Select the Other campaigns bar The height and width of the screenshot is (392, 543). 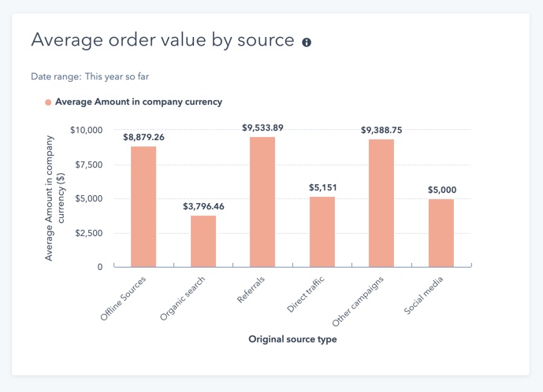tap(381, 203)
